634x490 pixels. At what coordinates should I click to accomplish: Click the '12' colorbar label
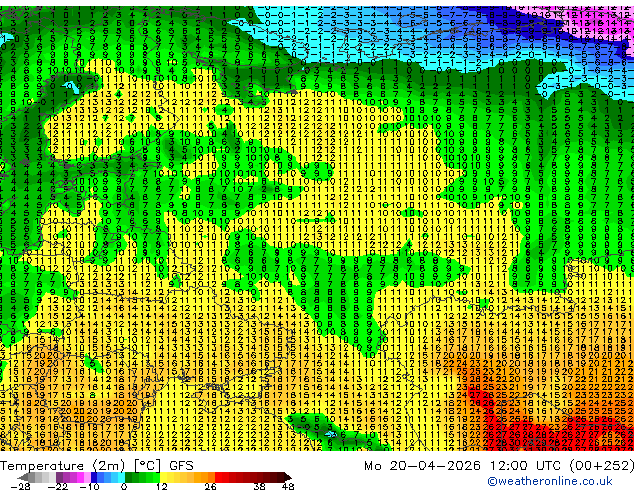click(x=162, y=486)
